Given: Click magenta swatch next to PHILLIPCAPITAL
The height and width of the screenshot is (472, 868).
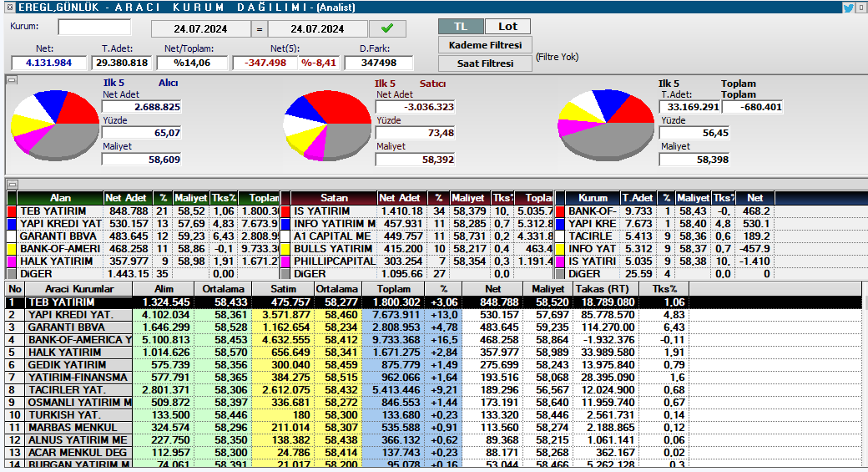Looking at the screenshot, I should [285, 261].
